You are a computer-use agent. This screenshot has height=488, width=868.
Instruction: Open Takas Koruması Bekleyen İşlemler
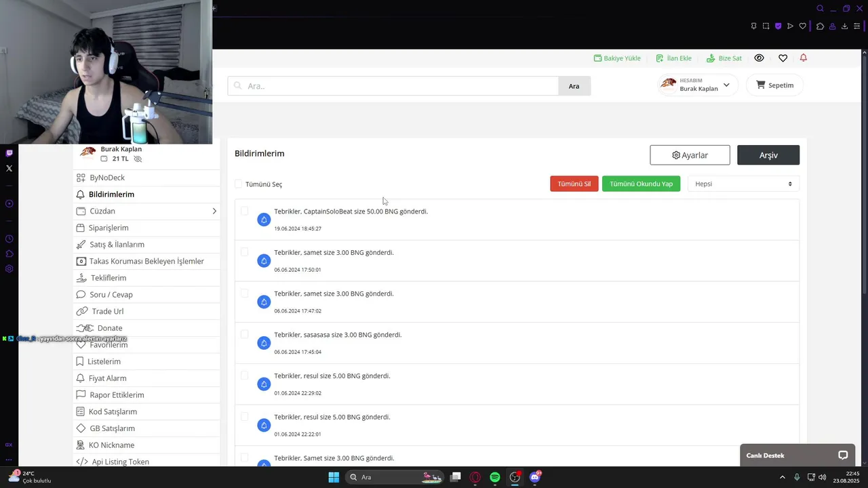click(x=146, y=261)
